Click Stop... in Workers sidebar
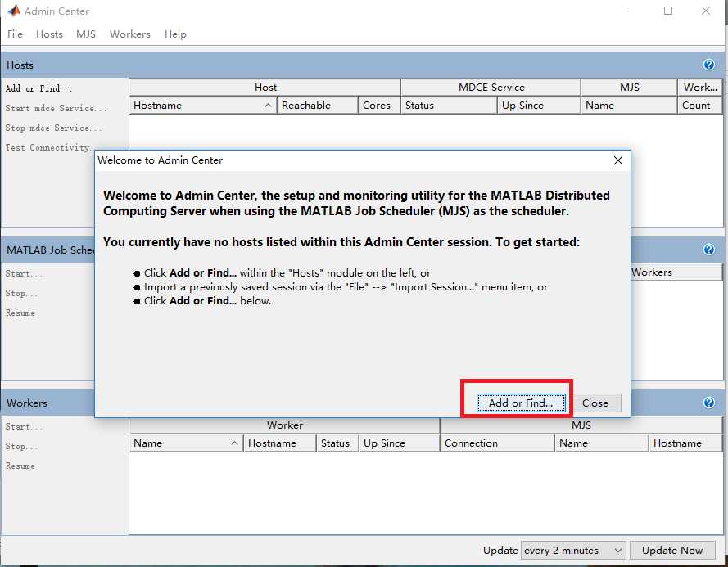The image size is (728, 567). [21, 447]
